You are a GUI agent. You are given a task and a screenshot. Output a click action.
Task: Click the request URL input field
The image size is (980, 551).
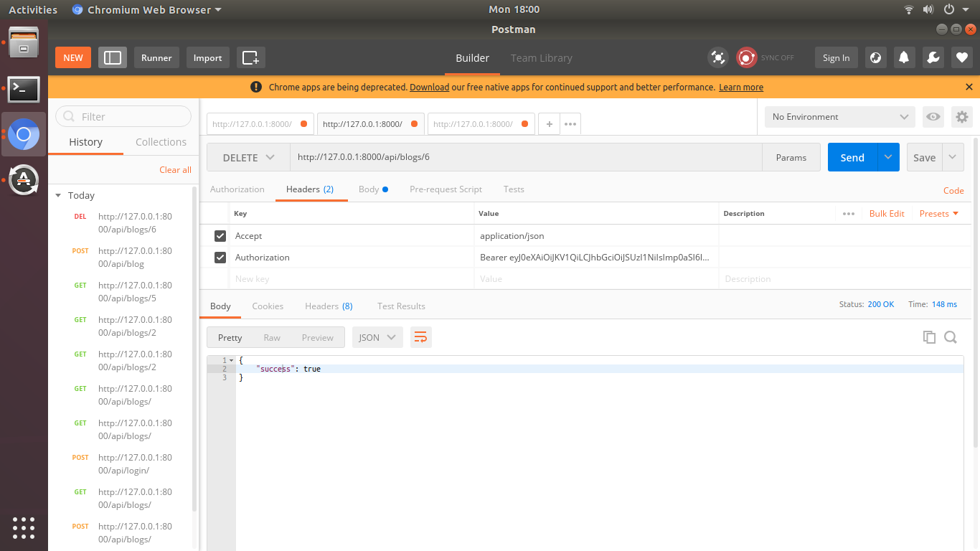click(x=526, y=157)
